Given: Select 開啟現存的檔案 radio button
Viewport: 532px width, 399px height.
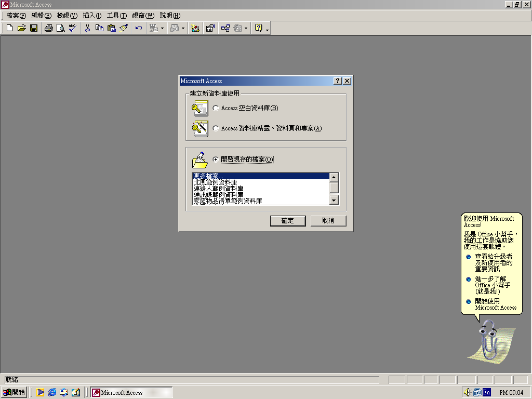Looking at the screenshot, I should click(216, 159).
